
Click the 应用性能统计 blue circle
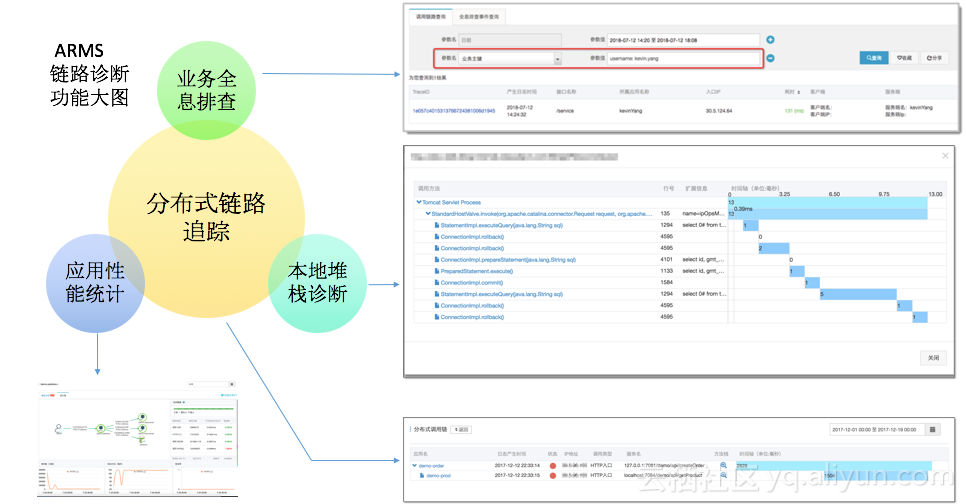coord(95,283)
